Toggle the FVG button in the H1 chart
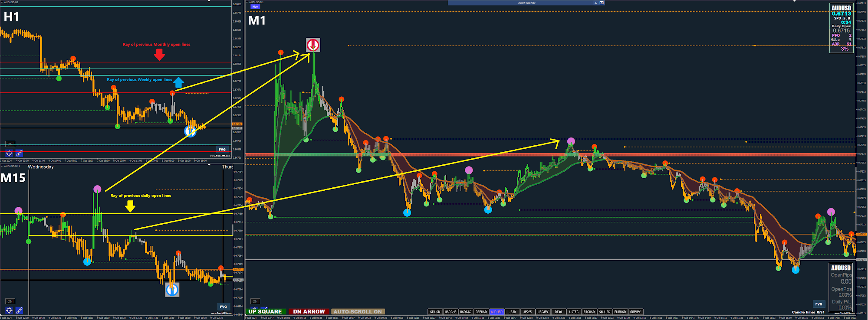868x320 pixels. [x=222, y=150]
